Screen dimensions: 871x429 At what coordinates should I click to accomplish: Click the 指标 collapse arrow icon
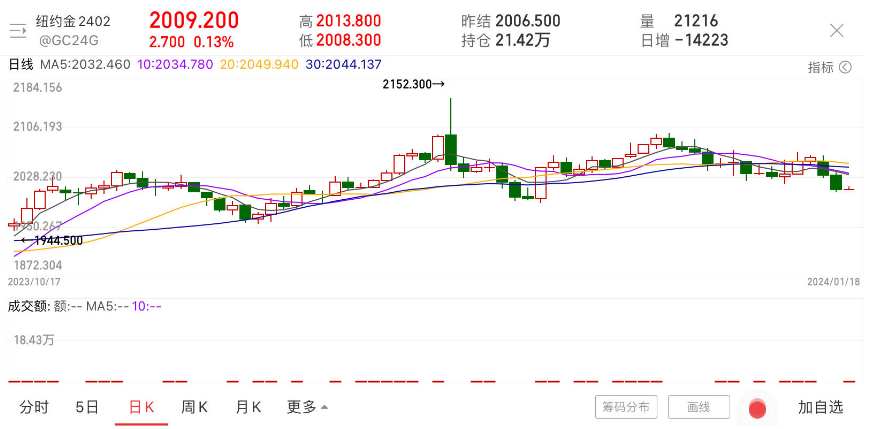(x=845, y=68)
